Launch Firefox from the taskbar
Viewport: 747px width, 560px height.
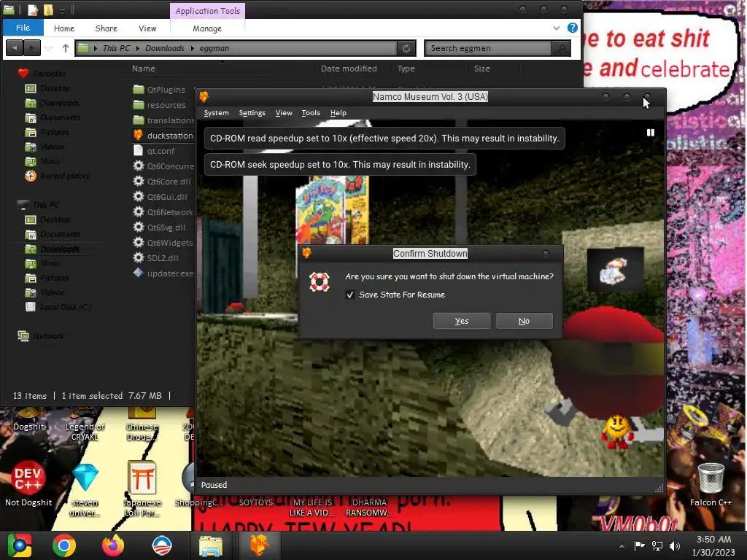click(113, 545)
